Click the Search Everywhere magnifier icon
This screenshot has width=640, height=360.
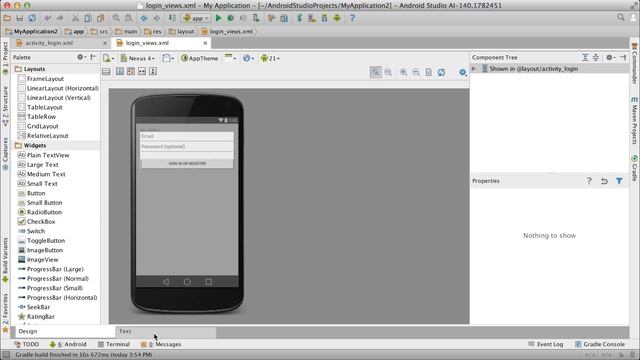point(620,17)
